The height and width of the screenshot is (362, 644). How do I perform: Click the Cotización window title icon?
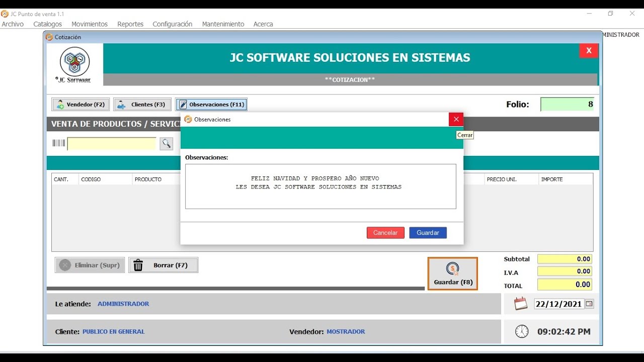click(x=49, y=37)
